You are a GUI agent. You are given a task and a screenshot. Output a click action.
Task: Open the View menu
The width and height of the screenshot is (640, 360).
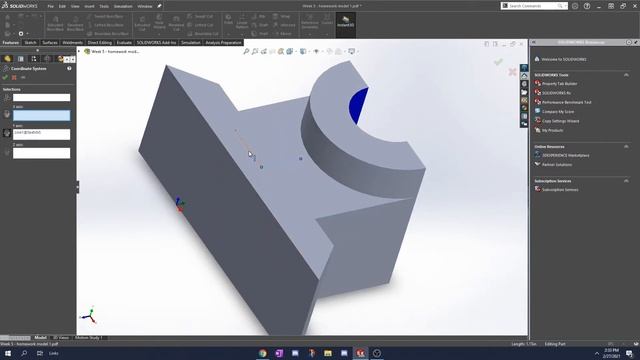(x=75, y=6)
